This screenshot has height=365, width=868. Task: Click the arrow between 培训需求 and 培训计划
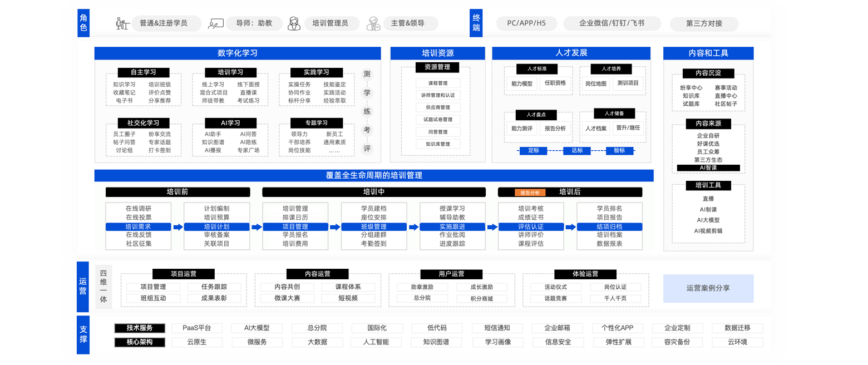tap(178, 227)
